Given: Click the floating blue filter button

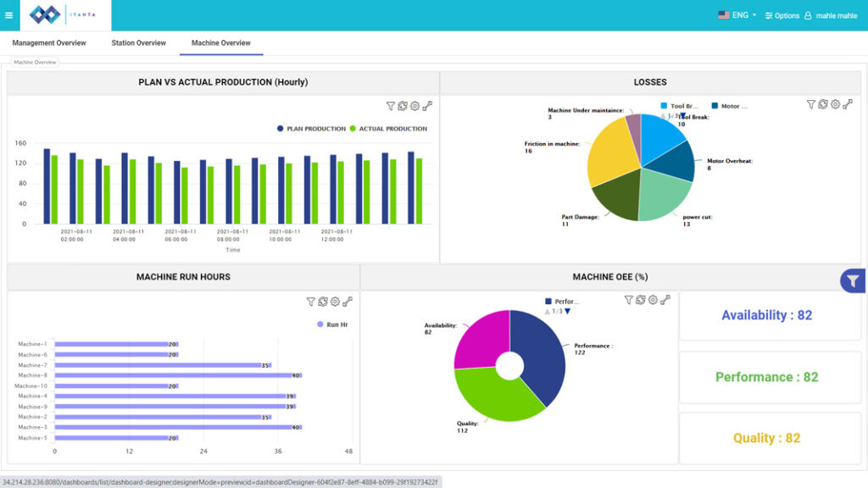Looking at the screenshot, I should tap(854, 280).
